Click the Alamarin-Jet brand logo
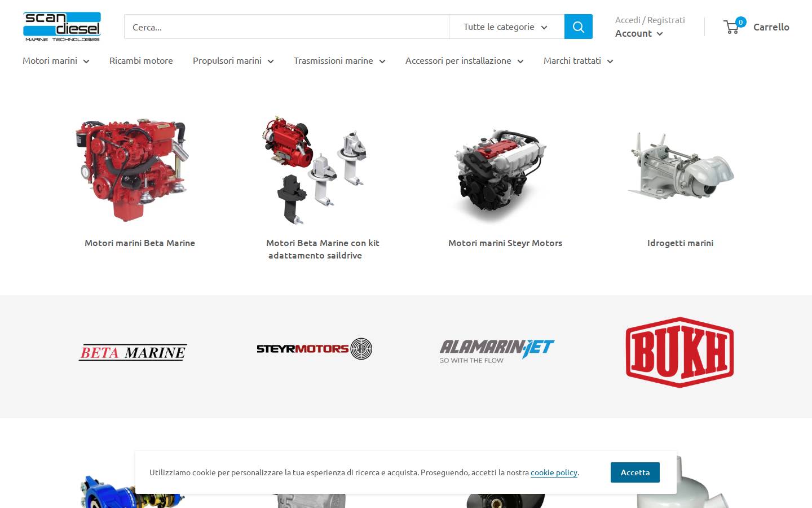 point(497,351)
